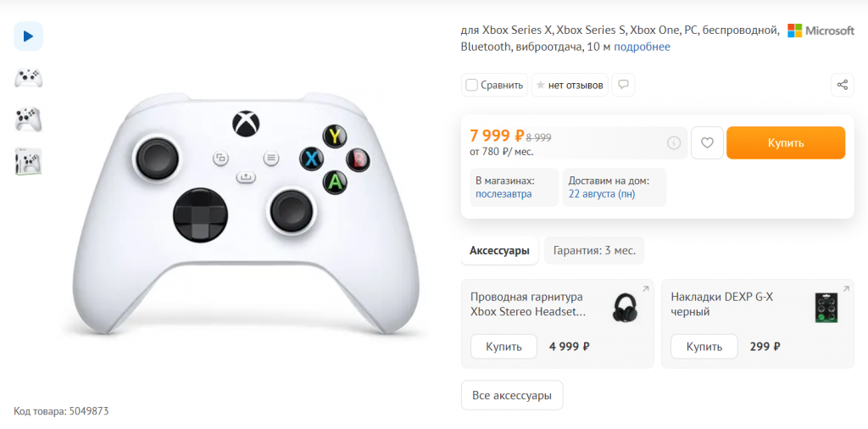Click the Microsoft brand logo

tap(821, 31)
